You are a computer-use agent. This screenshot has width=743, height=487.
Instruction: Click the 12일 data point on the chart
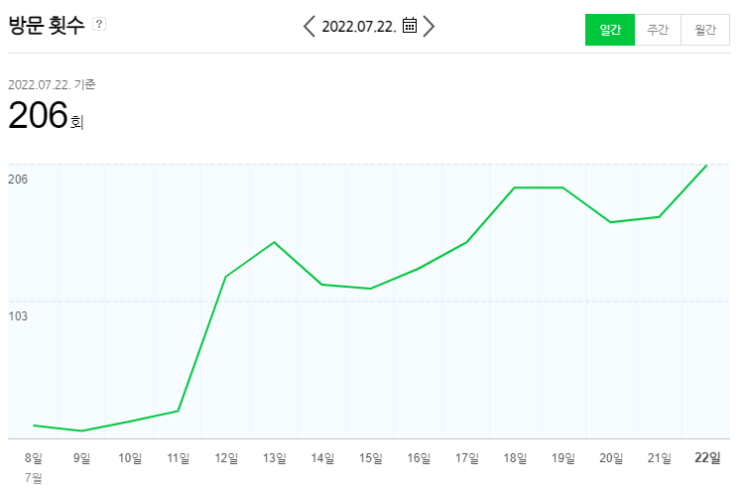[226, 277]
